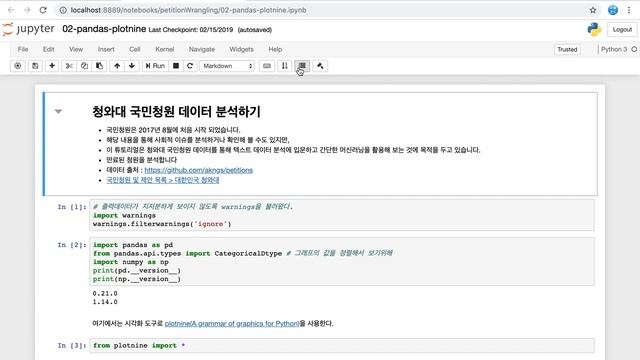Screen dimensions: 640x360
Task: Click the first circular toolbar icon
Action: [x=18, y=66]
